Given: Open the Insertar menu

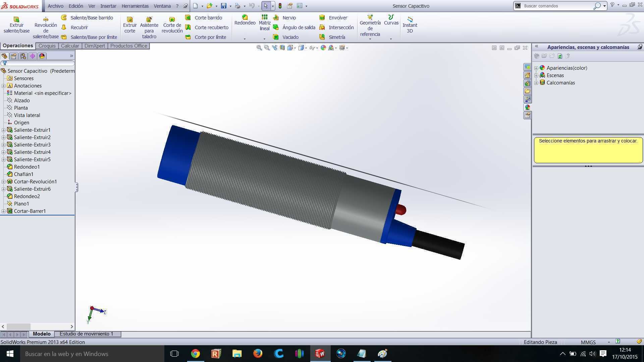Looking at the screenshot, I should pyautogui.click(x=108, y=6).
